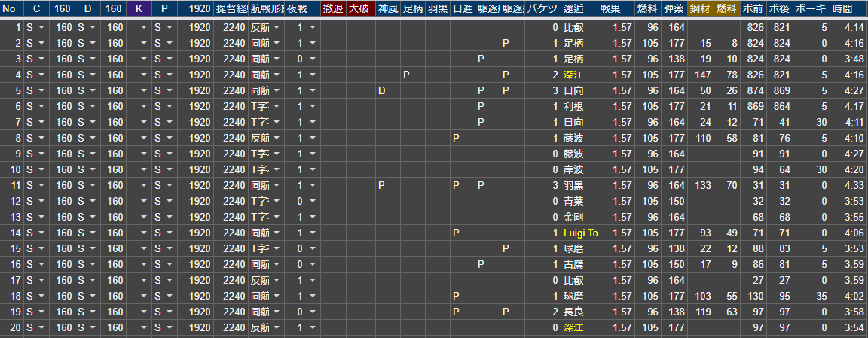Click the 日進 column header

(463, 8)
